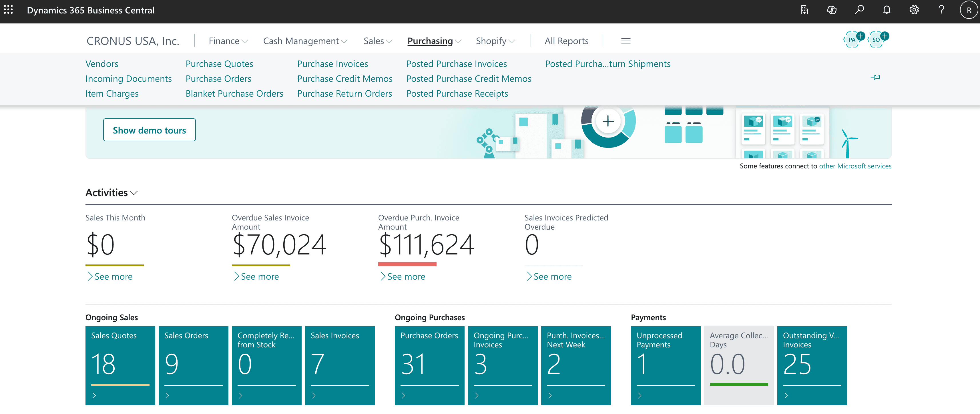Screen dimensions: 980x414
Task: See more under Sales This Month
Action: pos(110,277)
